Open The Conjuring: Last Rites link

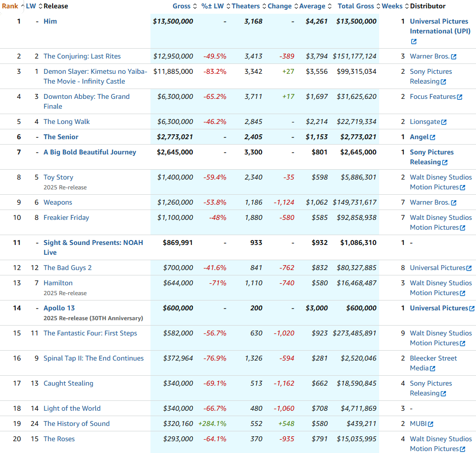82,56
